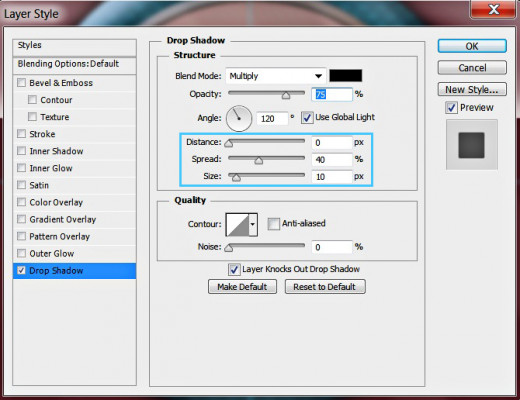
Task: Toggle Use Global Light checkbox
Action: coord(307,118)
